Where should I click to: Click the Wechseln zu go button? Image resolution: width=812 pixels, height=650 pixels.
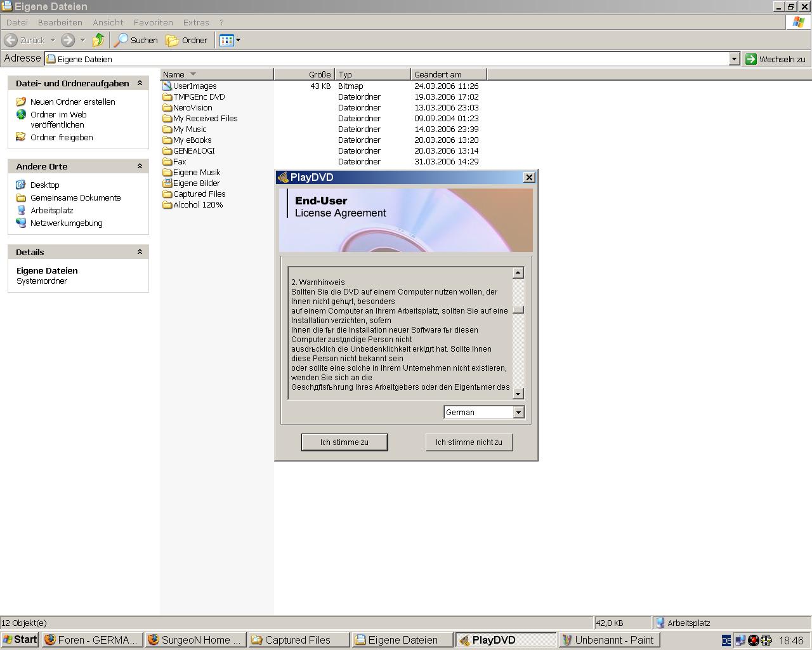pyautogui.click(x=775, y=58)
